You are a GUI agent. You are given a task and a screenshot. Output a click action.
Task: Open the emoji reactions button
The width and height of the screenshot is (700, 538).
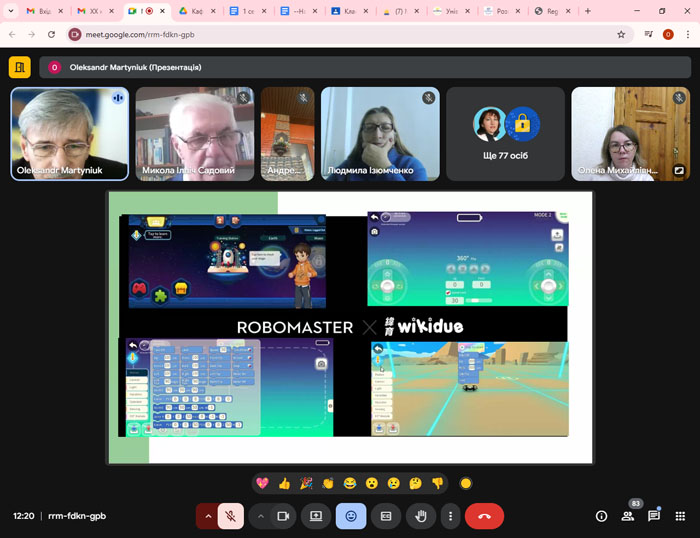click(351, 516)
